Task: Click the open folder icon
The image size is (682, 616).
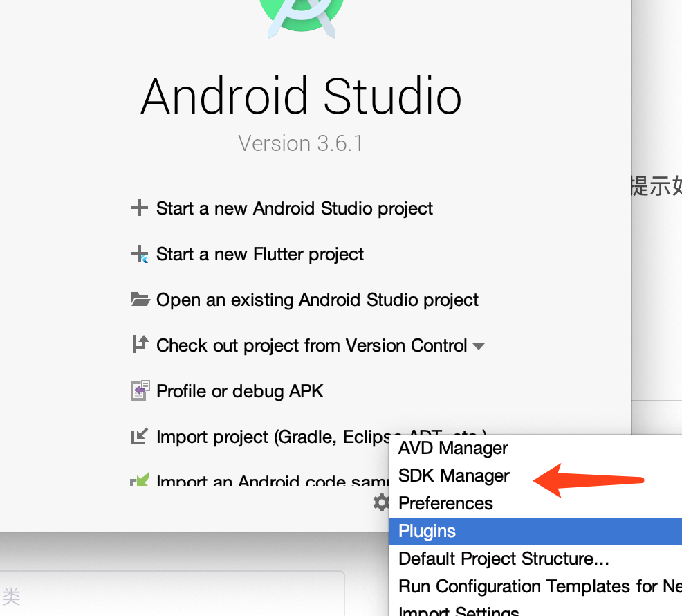Action: pyautogui.click(x=140, y=299)
